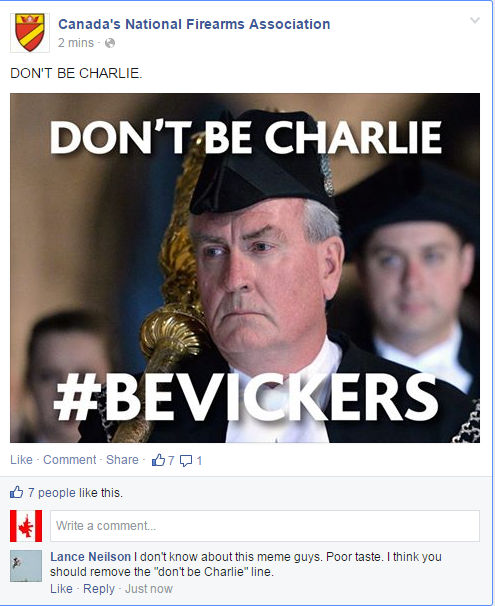
Task: Click the Comment link under the post
Action: pos(70,460)
